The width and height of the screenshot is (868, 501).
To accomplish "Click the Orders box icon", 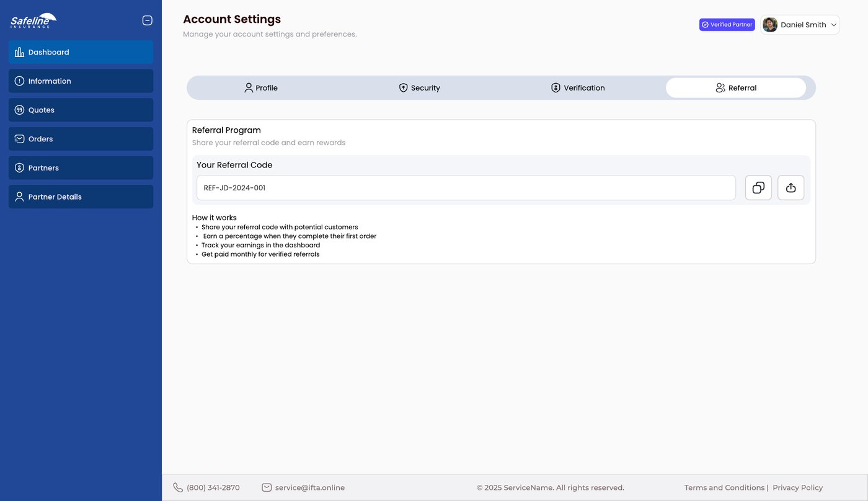I will click(19, 139).
